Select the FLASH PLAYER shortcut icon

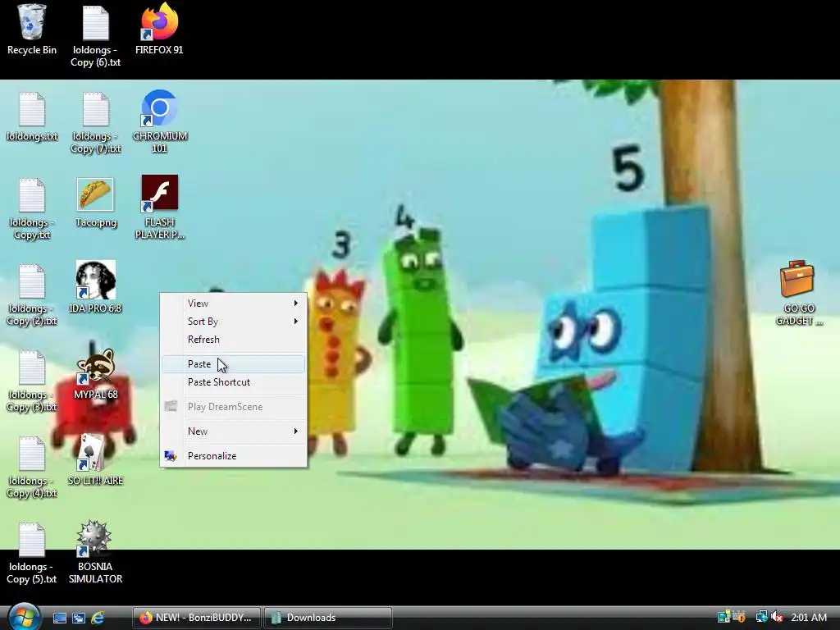pyautogui.click(x=160, y=208)
